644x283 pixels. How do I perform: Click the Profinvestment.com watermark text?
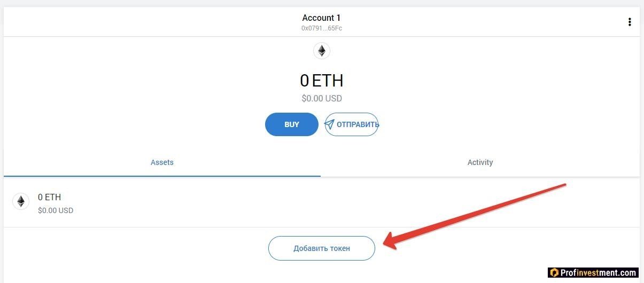[x=598, y=273]
